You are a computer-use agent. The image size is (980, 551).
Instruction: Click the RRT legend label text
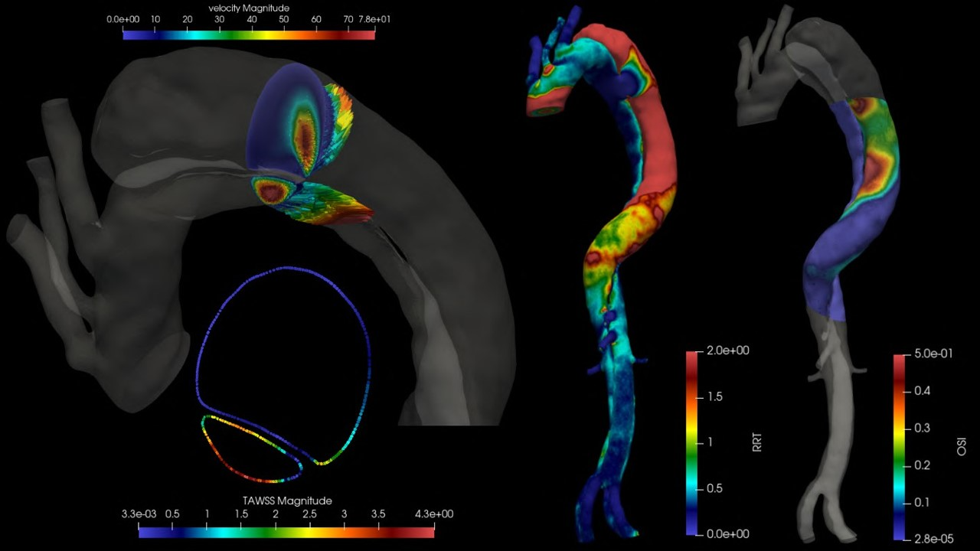point(757,443)
